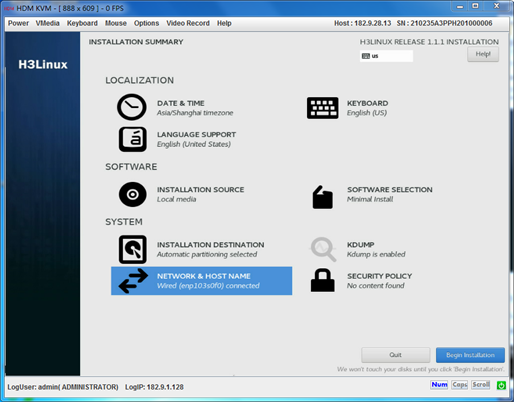Open the Kdump magnifier icon
514x402 pixels.
[x=323, y=249]
